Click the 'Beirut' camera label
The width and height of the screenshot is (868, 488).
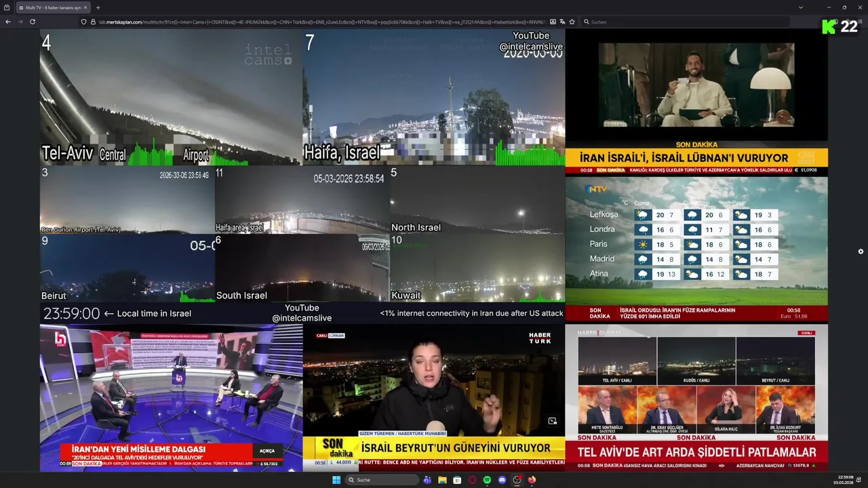(54, 296)
